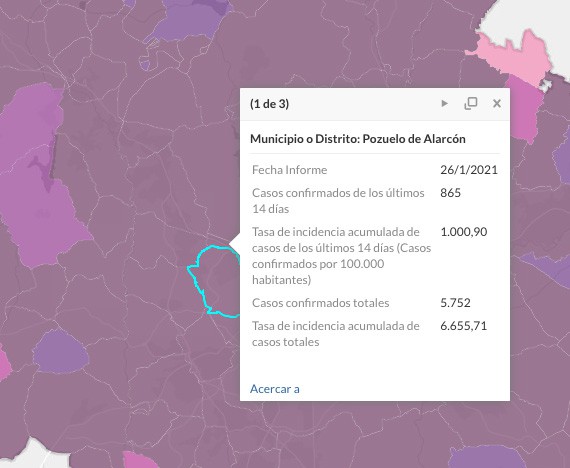570x468 pixels.
Task: Select the small violet oval region at the lower left
Action: pos(61,352)
